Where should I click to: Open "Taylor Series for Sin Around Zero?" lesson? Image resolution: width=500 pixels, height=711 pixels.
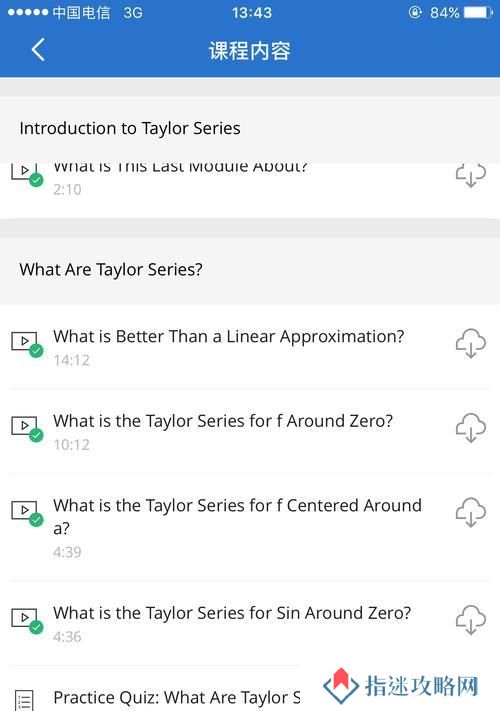232,613
